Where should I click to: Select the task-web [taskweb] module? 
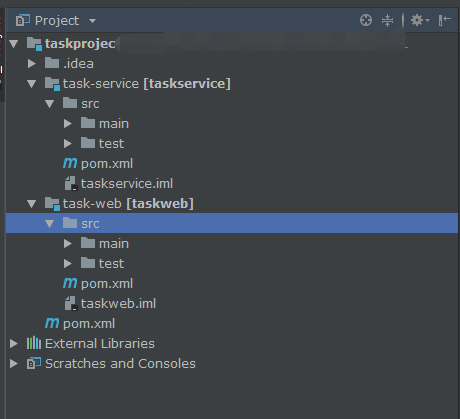[x=128, y=204]
